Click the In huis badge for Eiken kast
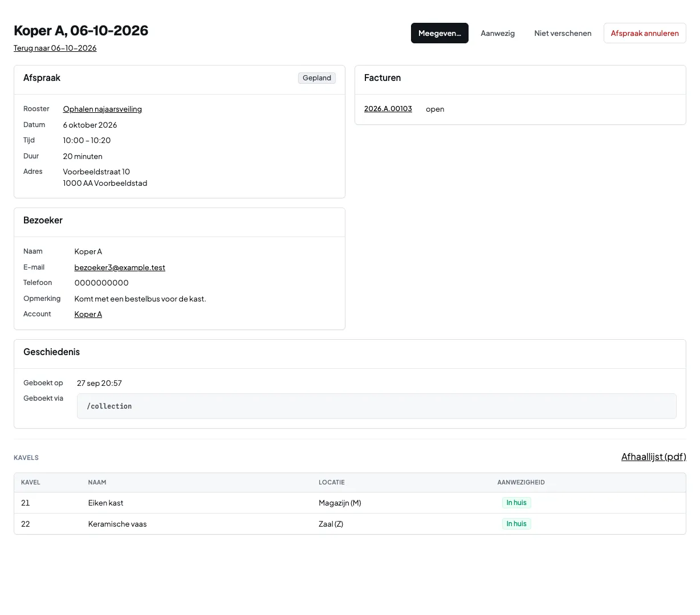The image size is (700, 615). [x=516, y=503]
